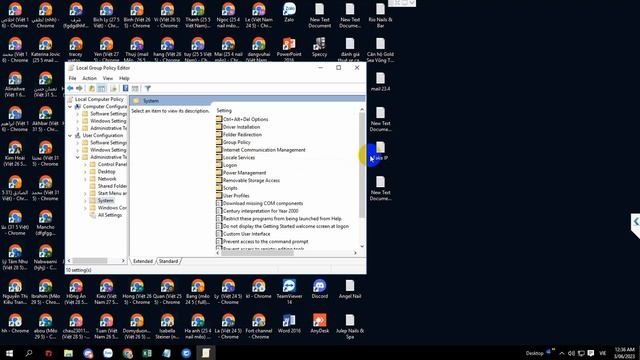Click the Forward arrow in the toolbar
The height and width of the screenshot is (360, 640).
click(x=79, y=88)
